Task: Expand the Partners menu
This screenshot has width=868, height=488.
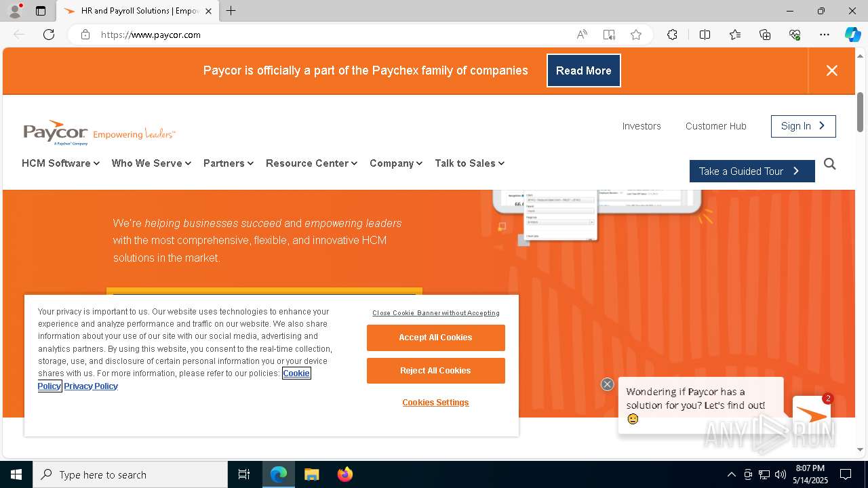Action: pyautogui.click(x=229, y=163)
